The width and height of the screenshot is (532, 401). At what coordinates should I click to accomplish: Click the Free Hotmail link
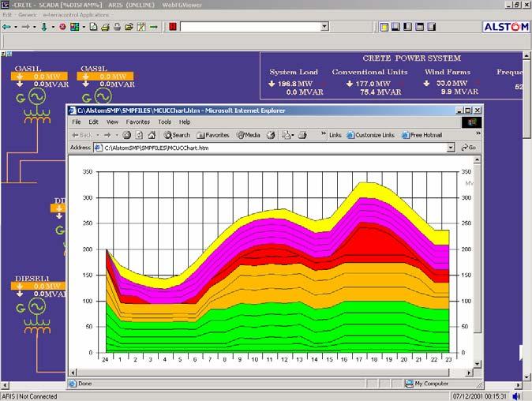(422, 135)
